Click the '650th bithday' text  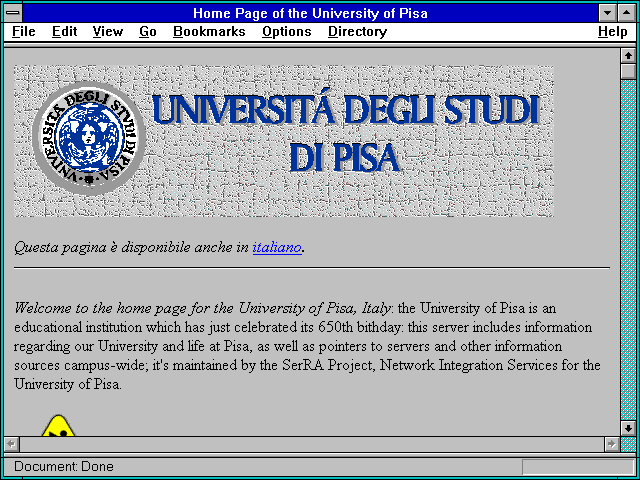coord(361,327)
